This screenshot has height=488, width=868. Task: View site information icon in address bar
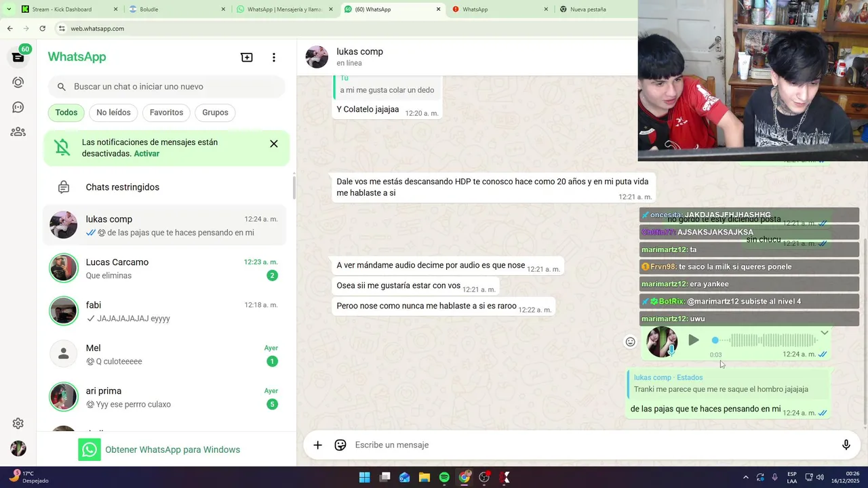[62, 28]
